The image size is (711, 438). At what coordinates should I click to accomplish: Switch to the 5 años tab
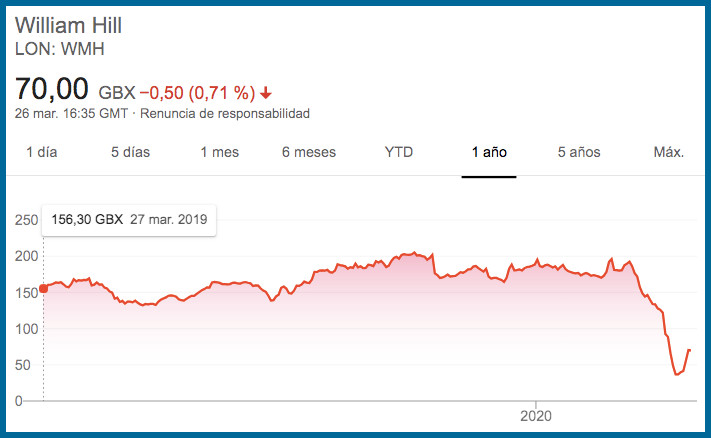click(579, 152)
